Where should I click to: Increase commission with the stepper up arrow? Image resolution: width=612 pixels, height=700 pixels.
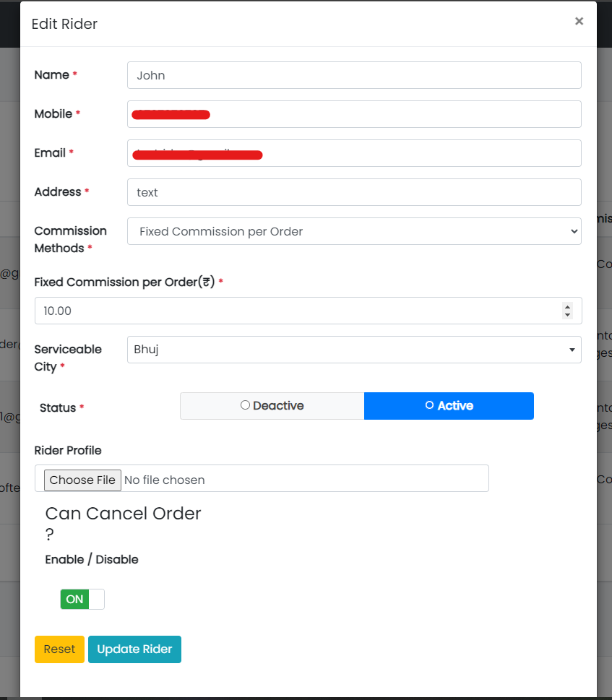pyautogui.click(x=567, y=307)
